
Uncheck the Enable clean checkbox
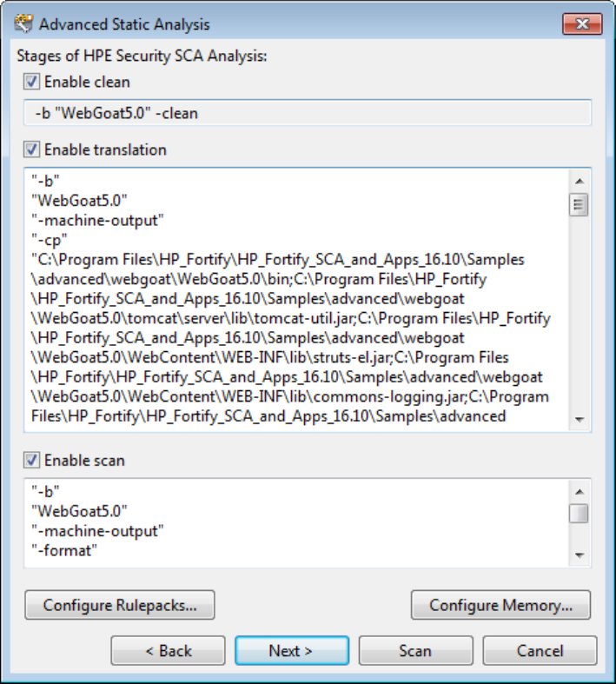[32, 82]
